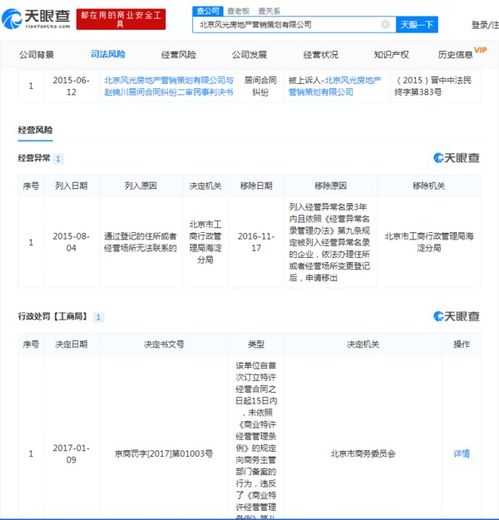Go to the 经营风险 navigation tab
499x520 pixels.
[179, 54]
